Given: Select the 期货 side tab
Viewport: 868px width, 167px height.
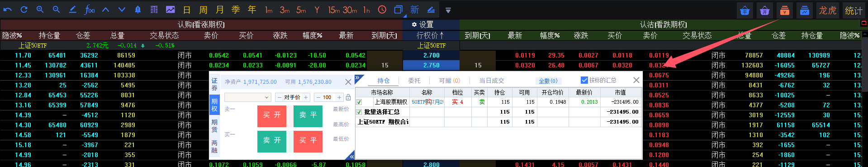Looking at the screenshot, I should pyautogui.click(x=214, y=126).
